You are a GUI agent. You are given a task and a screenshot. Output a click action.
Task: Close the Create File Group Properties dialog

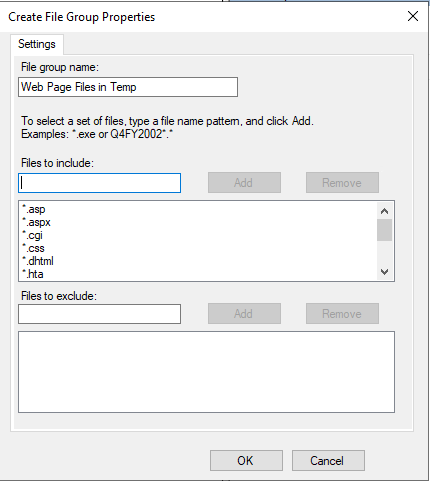point(413,16)
